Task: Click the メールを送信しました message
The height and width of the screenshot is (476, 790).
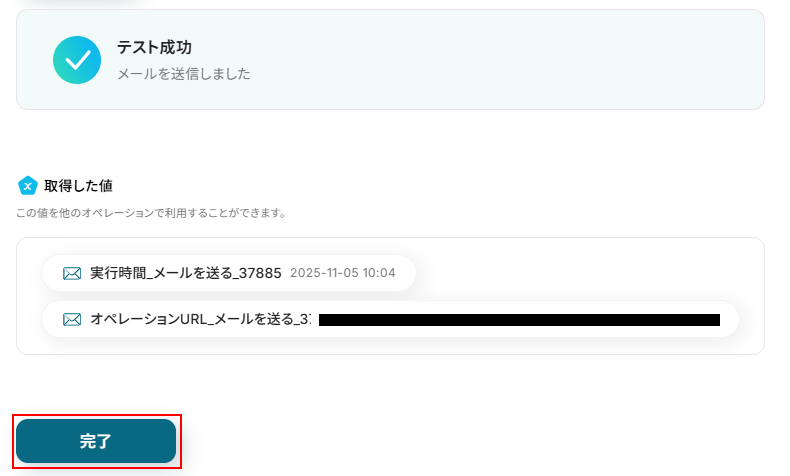Action: click(183, 74)
